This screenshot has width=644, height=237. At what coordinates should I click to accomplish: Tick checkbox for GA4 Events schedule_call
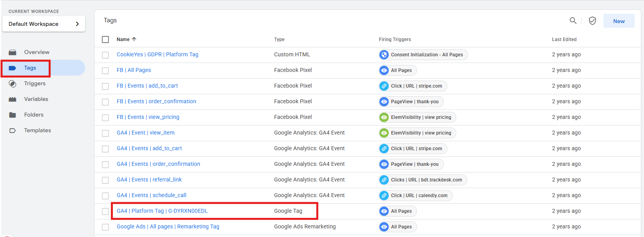coord(105,196)
